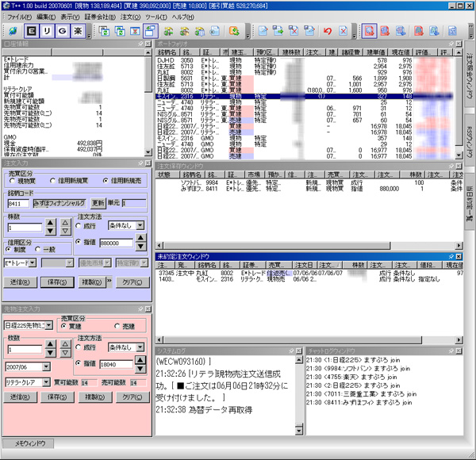The width and height of the screenshot is (476, 460).
Task: Click horizontal scrollbar of 注文保存ウィンドウ
Action: tap(309, 245)
